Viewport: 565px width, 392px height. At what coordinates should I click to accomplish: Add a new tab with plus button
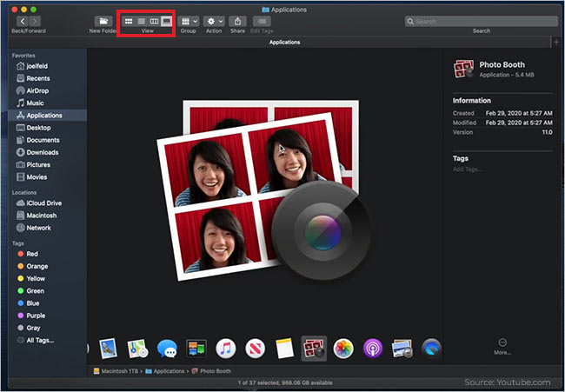tap(556, 42)
